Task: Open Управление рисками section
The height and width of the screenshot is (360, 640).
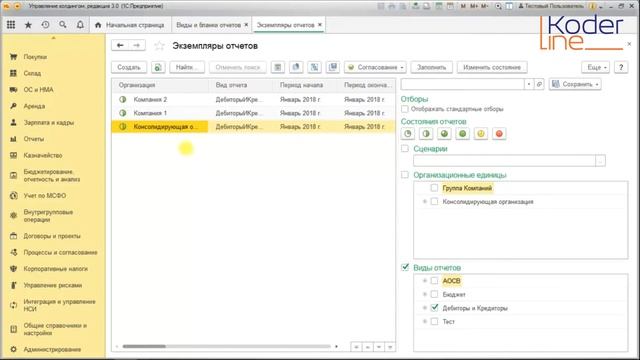Action: (x=53, y=285)
